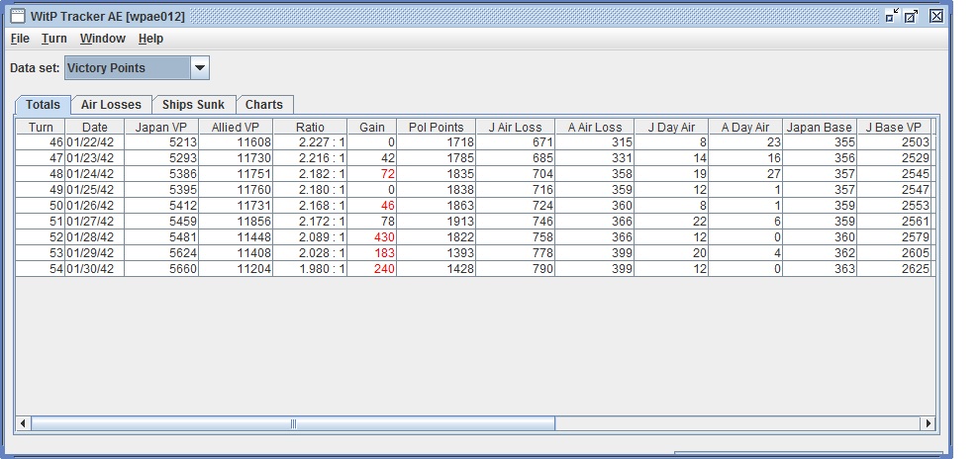Sort by the Ratio column header
Viewport: 980px width, 459px height.
click(310, 128)
